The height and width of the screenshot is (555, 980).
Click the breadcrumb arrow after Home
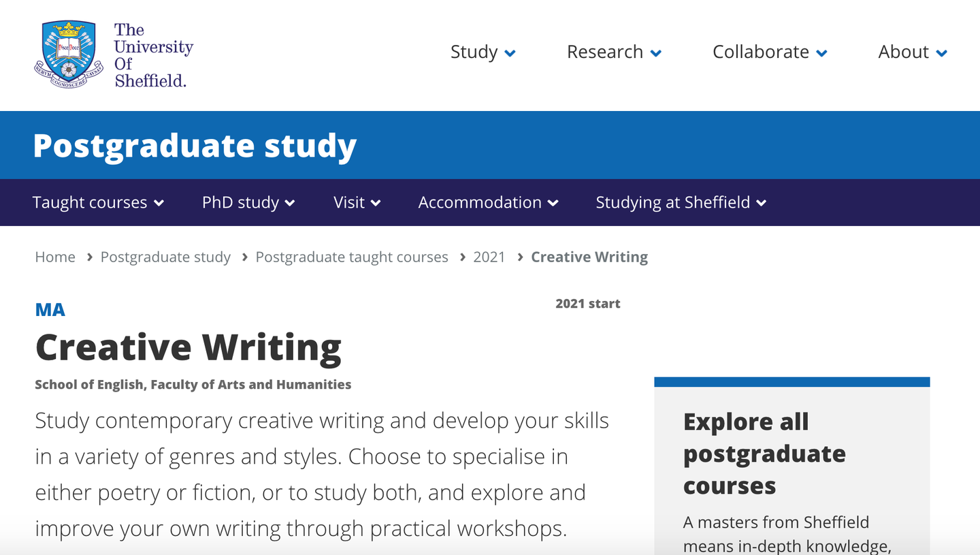pyautogui.click(x=88, y=257)
